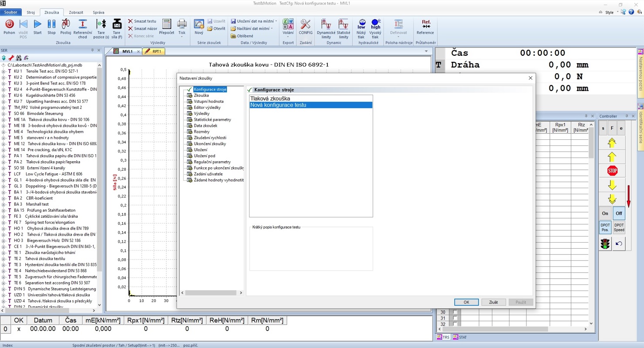Toggle the s button in Controller

click(603, 128)
